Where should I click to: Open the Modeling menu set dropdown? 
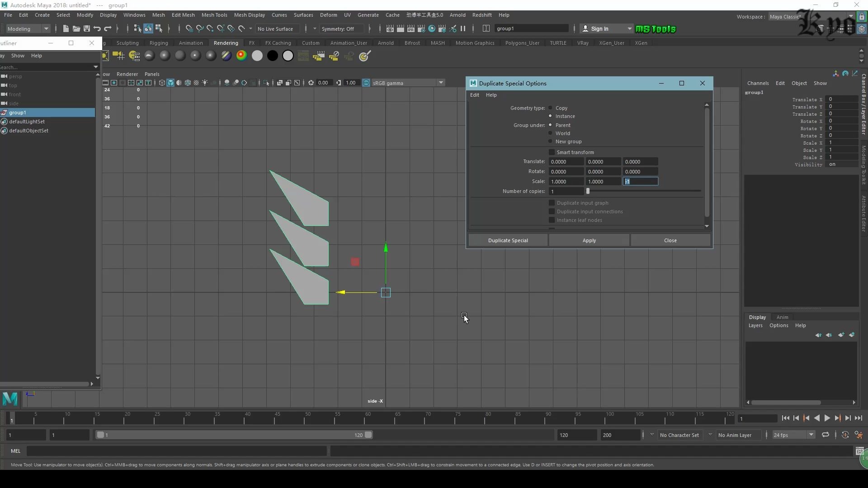pos(28,28)
